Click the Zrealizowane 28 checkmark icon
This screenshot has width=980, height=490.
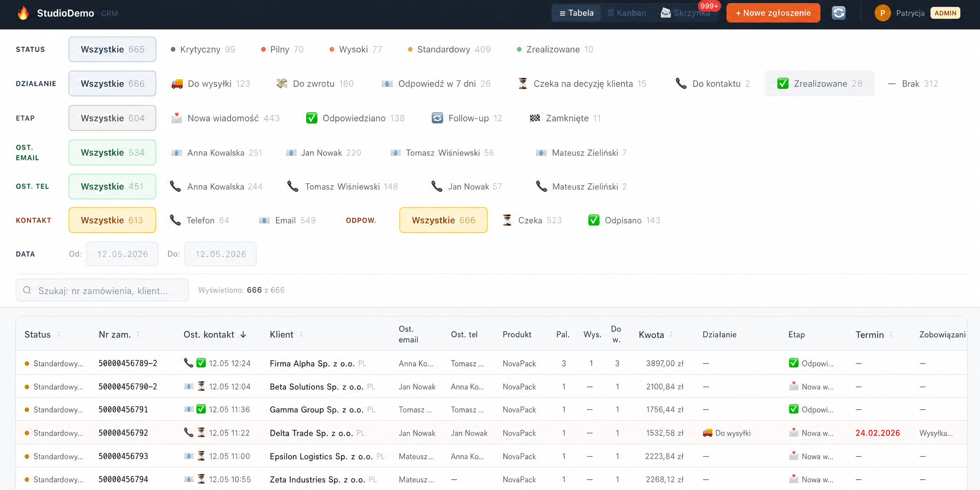click(783, 83)
